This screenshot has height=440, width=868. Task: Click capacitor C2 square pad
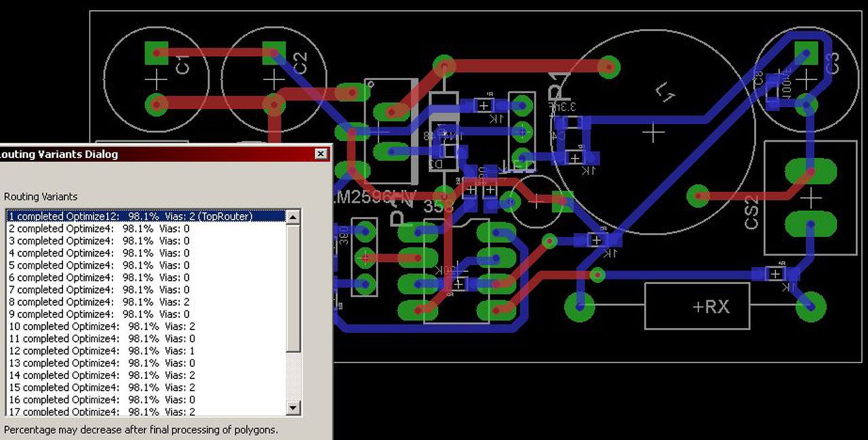[x=274, y=52]
